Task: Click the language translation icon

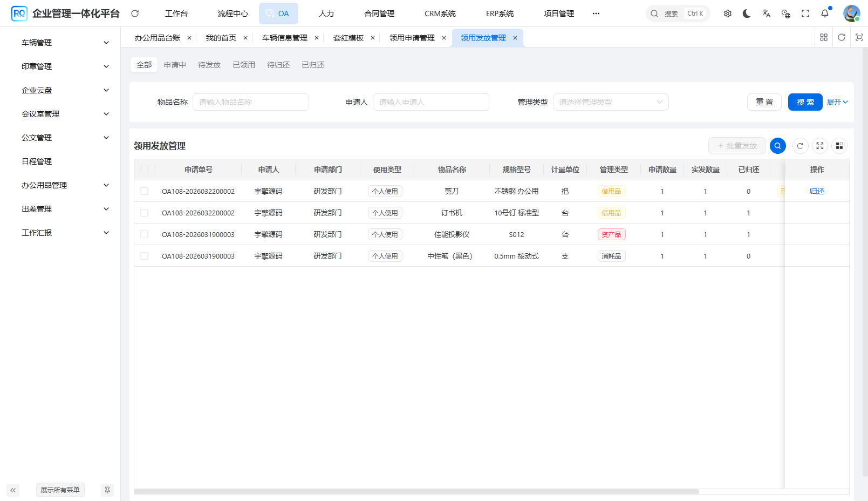Action: point(766,13)
